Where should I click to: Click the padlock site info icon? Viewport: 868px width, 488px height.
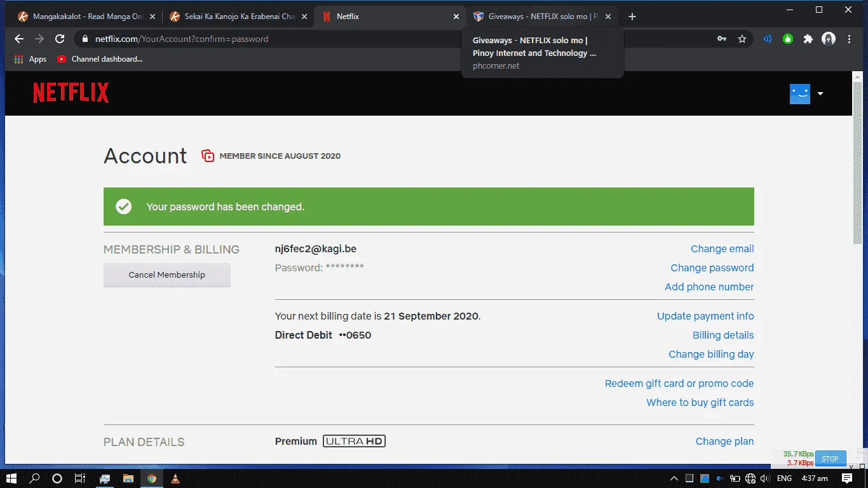pyautogui.click(x=85, y=39)
